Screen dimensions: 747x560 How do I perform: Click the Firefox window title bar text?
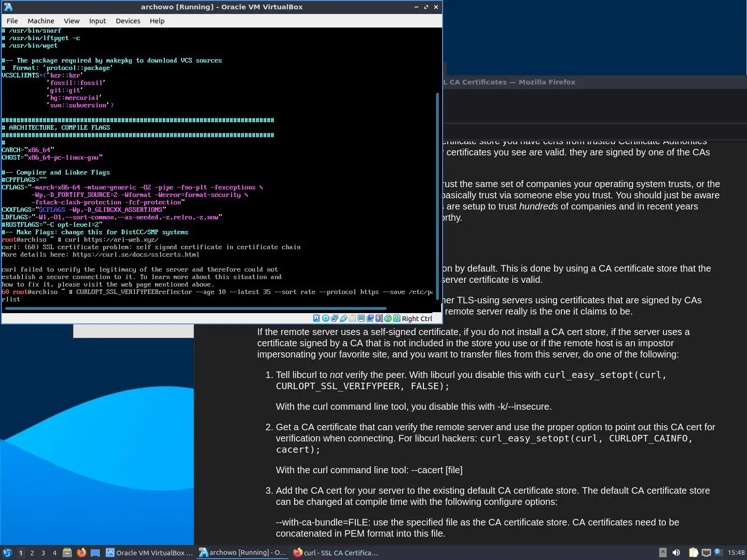tap(509, 82)
